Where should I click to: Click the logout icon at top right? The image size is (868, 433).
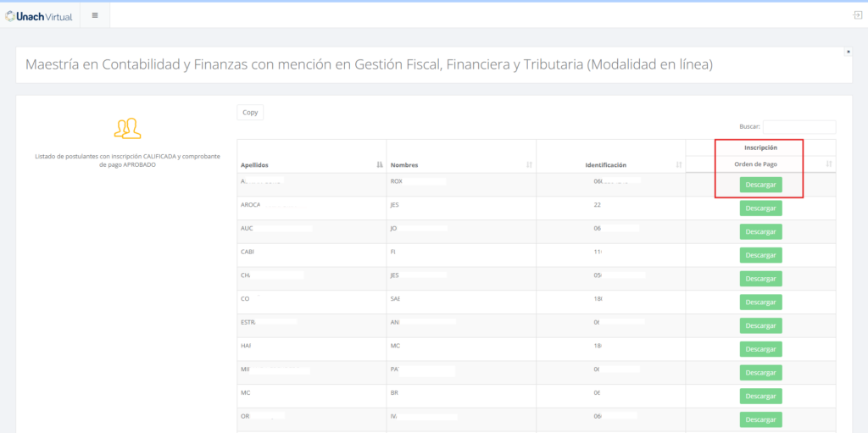click(857, 15)
